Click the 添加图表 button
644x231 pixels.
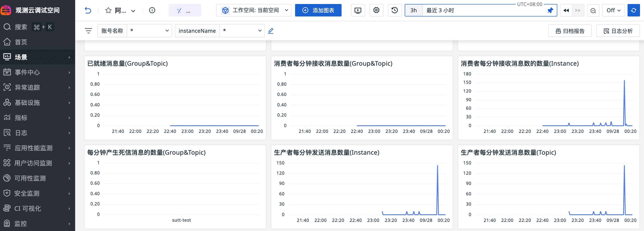coord(318,10)
